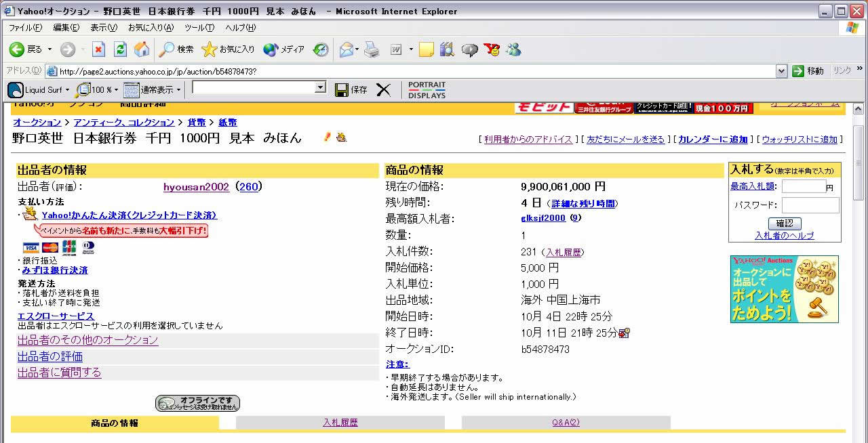Open the 編集(E) menu
This screenshot has width=868, height=443.
pyautogui.click(x=66, y=28)
